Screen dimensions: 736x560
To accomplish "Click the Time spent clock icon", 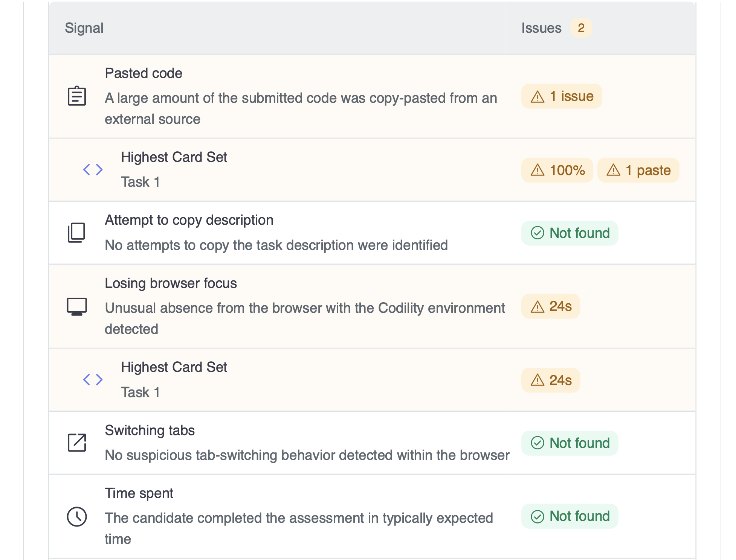I will [77, 516].
